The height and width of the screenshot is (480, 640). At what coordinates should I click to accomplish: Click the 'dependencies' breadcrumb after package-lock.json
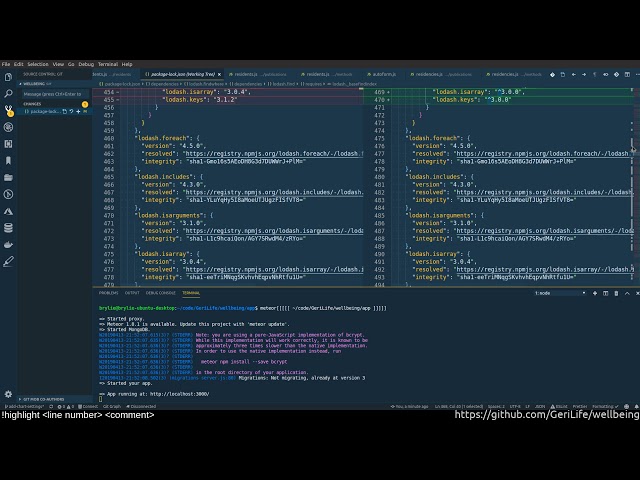[162, 84]
